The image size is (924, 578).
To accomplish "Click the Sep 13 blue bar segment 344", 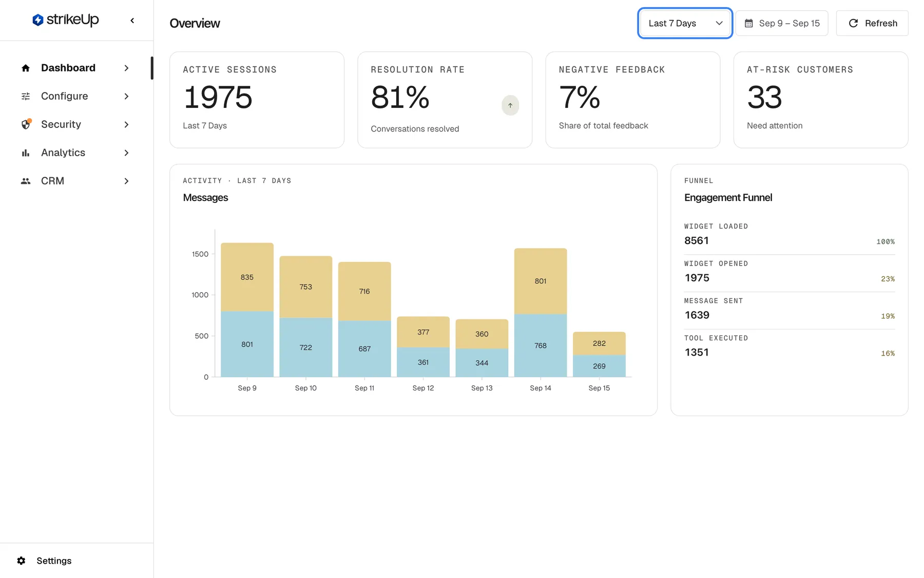I will coord(482,363).
